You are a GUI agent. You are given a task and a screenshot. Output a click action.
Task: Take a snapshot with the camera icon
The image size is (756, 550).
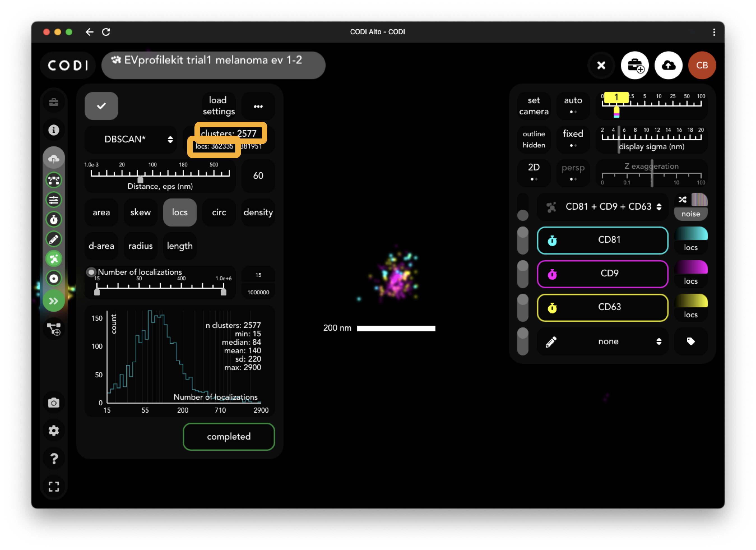click(x=54, y=403)
